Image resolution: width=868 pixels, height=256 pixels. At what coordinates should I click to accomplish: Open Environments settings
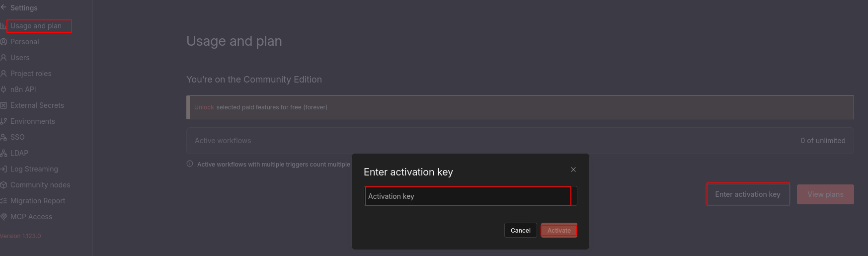pos(33,121)
